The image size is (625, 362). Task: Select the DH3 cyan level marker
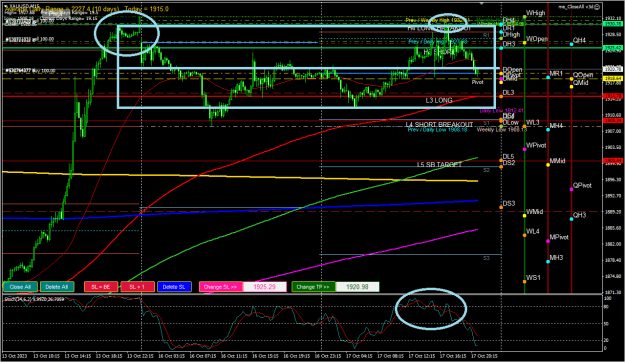tap(501, 48)
